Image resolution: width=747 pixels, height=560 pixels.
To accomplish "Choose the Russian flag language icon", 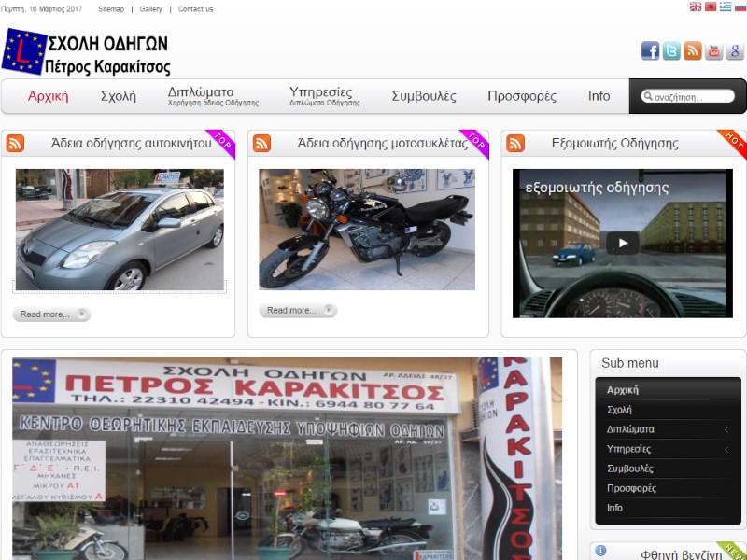I will click(x=740, y=7).
